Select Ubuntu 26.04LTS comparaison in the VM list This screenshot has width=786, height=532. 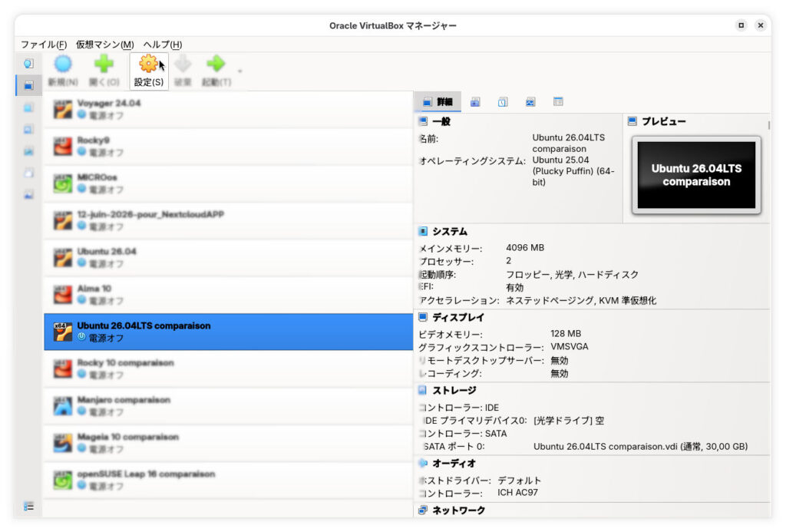[228, 332]
